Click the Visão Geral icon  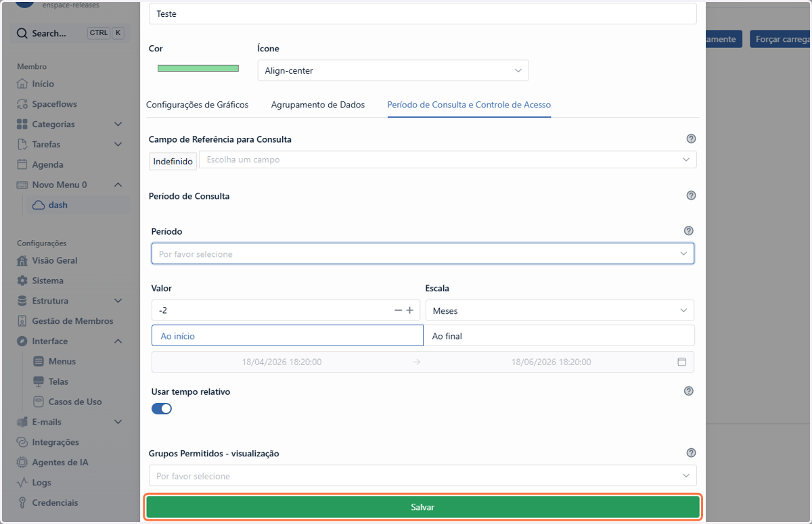[22, 260]
